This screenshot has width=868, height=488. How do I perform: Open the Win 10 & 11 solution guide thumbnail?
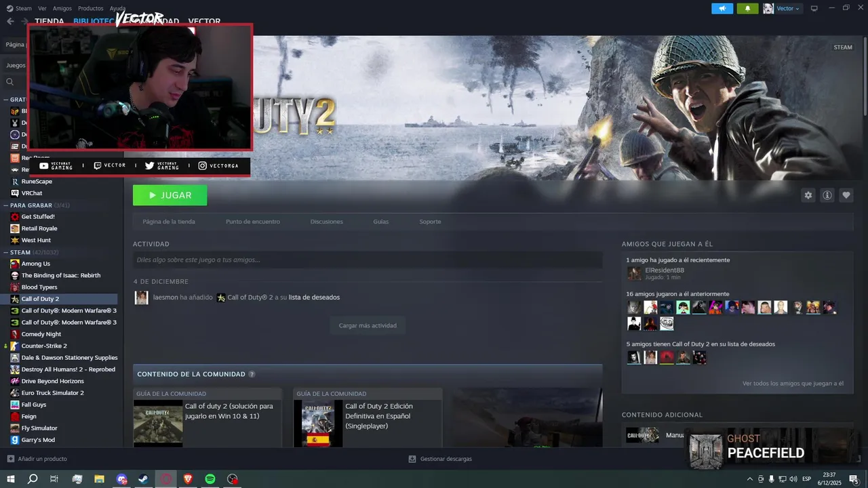pos(158,424)
